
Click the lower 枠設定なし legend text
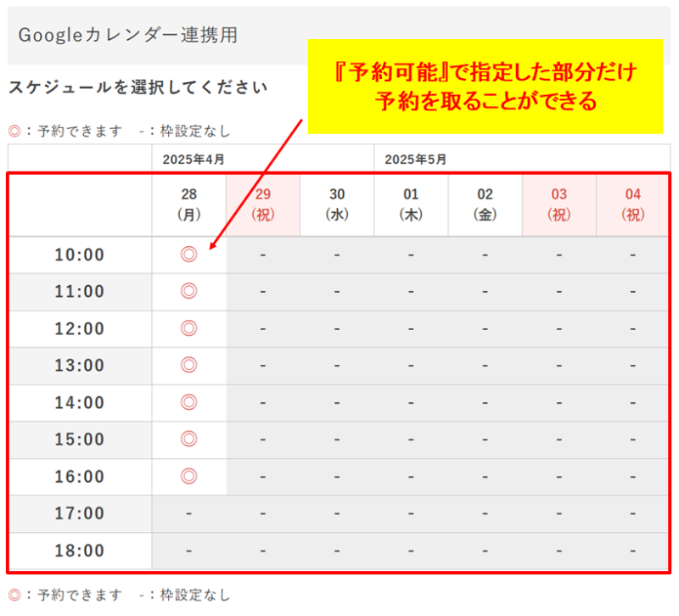195,595
